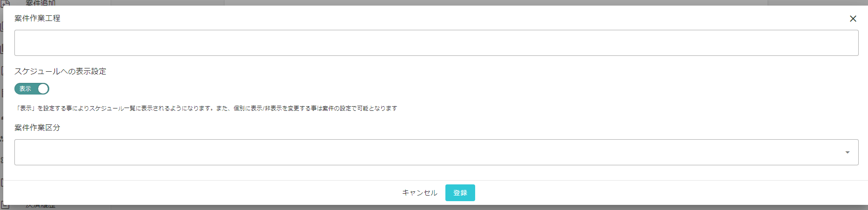
Task: Click the スケジュールへの表示設定 heading
Action: point(60,71)
